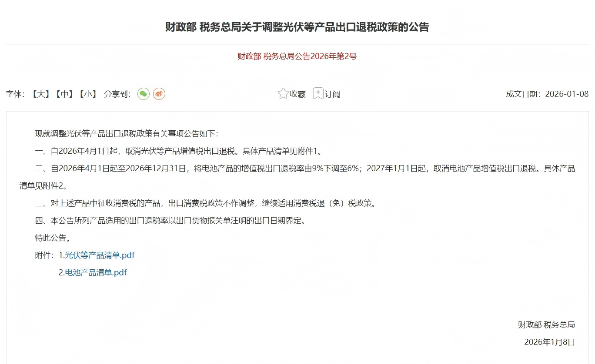
Task: Click the 成文日期 2026-01-08 text
Action: click(x=547, y=94)
